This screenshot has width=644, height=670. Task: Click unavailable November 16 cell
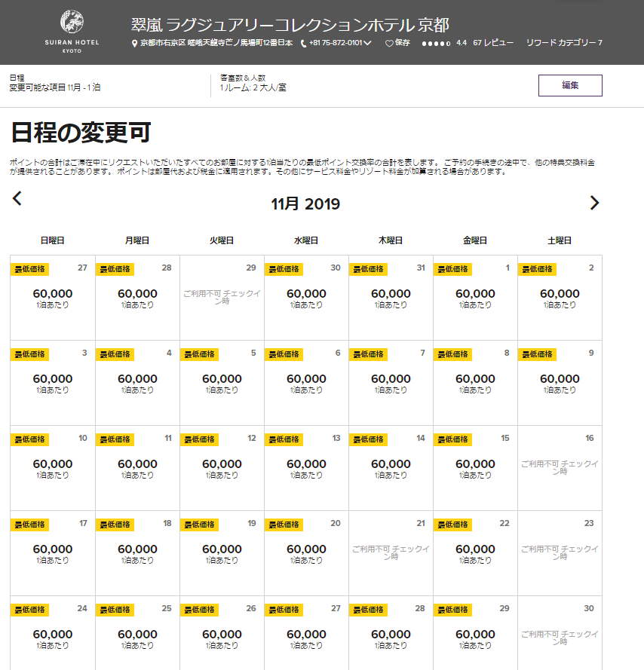[560, 468]
